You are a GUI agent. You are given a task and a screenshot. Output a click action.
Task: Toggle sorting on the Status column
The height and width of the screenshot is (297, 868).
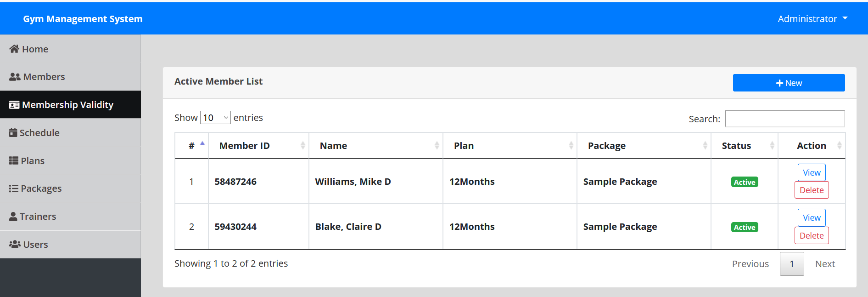(x=771, y=145)
